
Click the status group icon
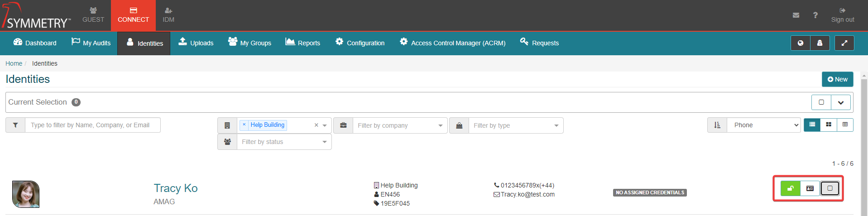[227, 142]
